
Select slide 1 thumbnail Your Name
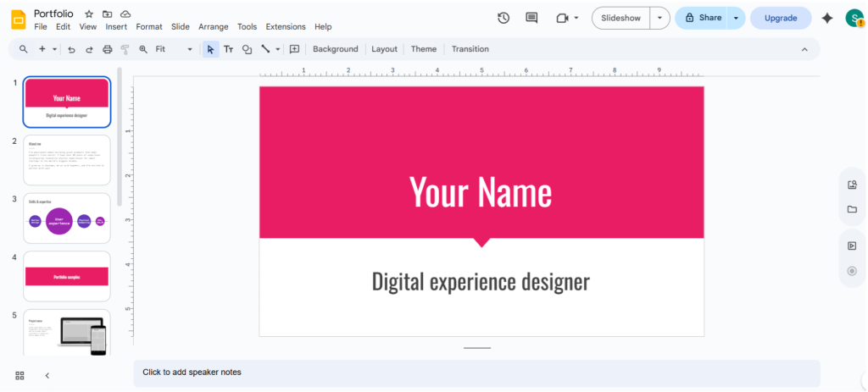point(66,102)
